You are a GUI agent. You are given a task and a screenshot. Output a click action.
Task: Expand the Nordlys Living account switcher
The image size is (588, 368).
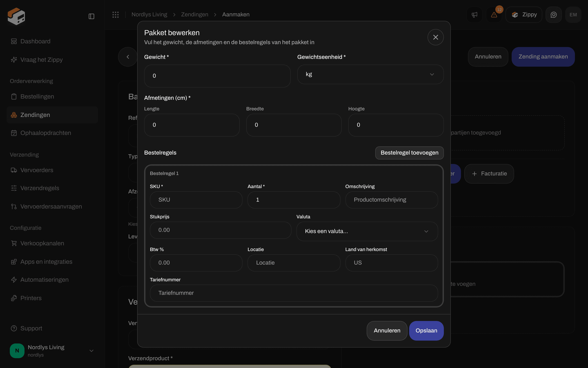pyautogui.click(x=52, y=350)
